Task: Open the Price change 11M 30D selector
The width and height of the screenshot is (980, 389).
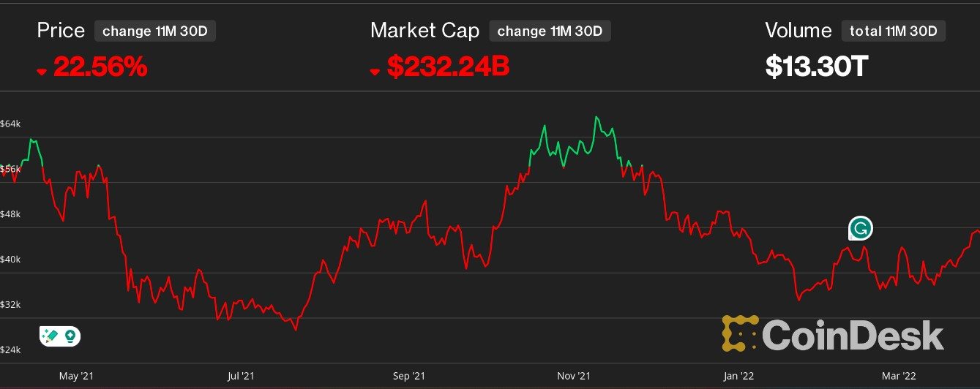Action: pos(155,31)
